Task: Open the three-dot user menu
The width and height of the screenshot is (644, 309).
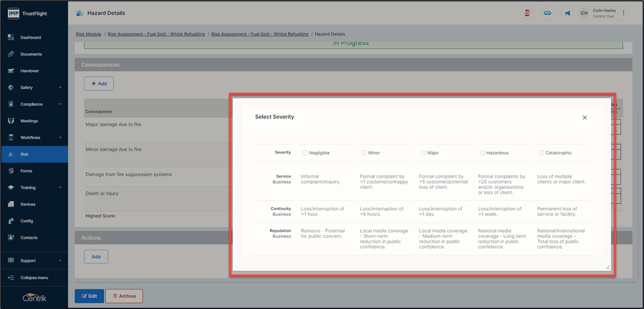Action: pos(624,13)
